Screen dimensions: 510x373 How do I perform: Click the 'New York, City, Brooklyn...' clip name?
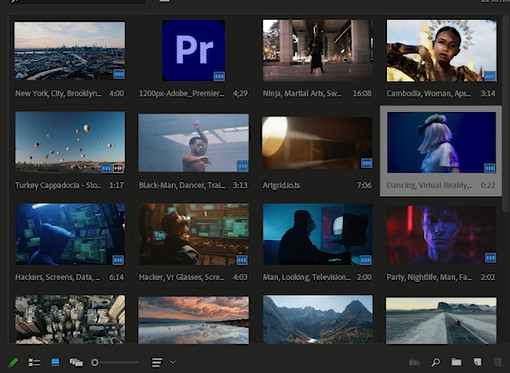coord(58,93)
